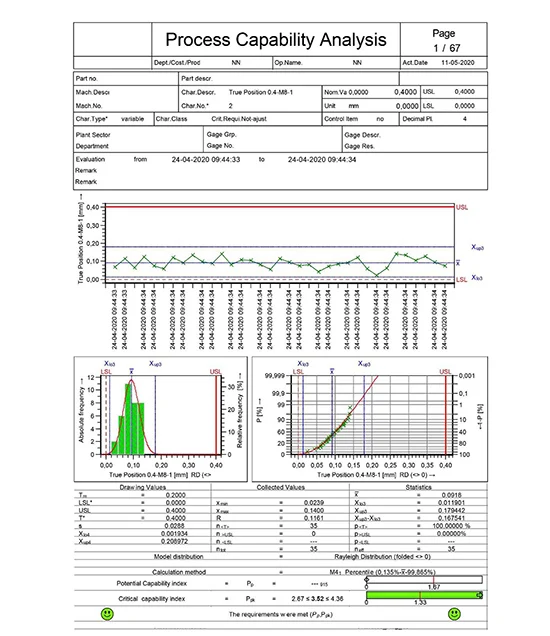Select the 1.67 marker label under Pp bar

[434, 587]
